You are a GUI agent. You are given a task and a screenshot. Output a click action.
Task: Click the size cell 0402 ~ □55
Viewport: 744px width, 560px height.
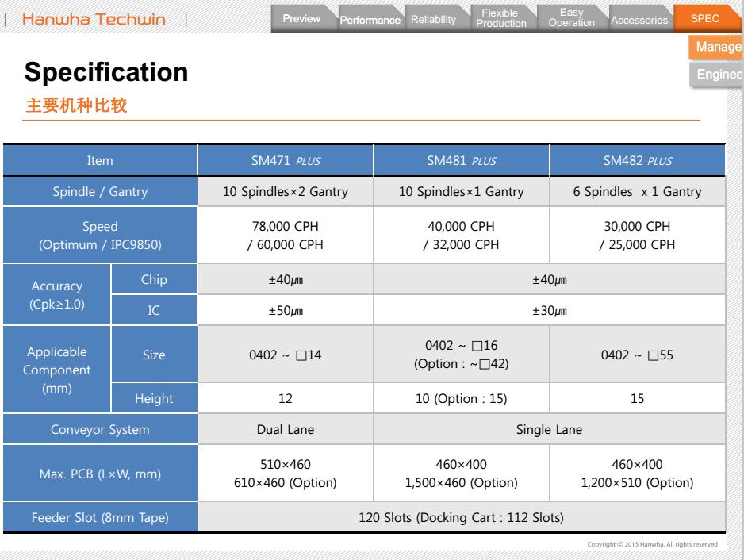pyautogui.click(x=638, y=355)
